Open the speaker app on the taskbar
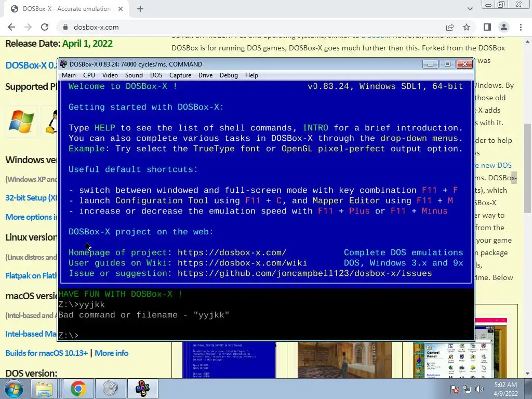 110,389
